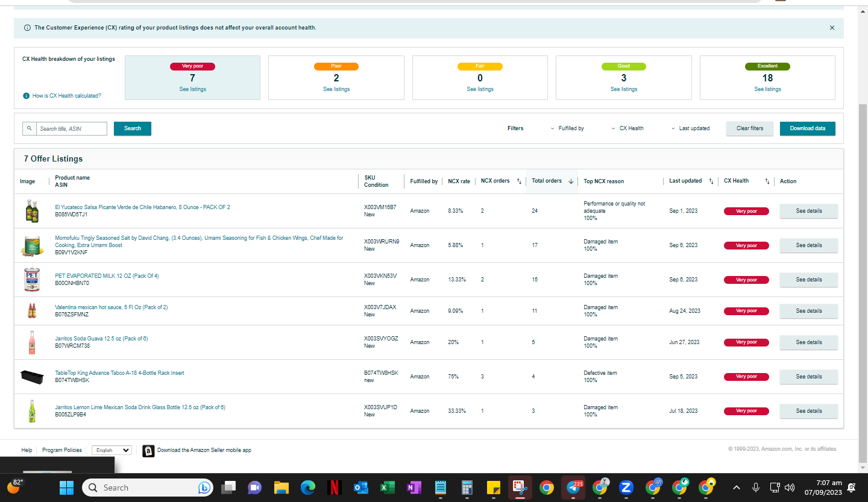The width and height of the screenshot is (868, 502).
Task: Open Netflix app on taskbar
Action: click(x=335, y=488)
